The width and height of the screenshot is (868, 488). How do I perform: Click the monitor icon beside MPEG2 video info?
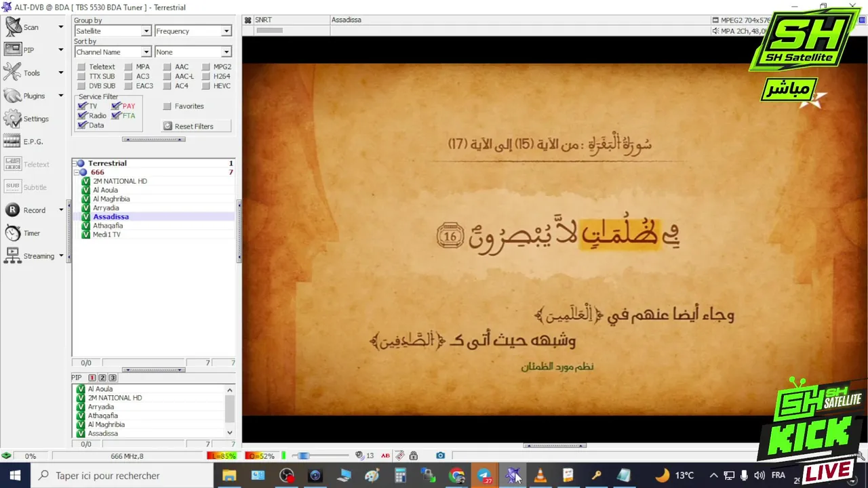click(715, 20)
